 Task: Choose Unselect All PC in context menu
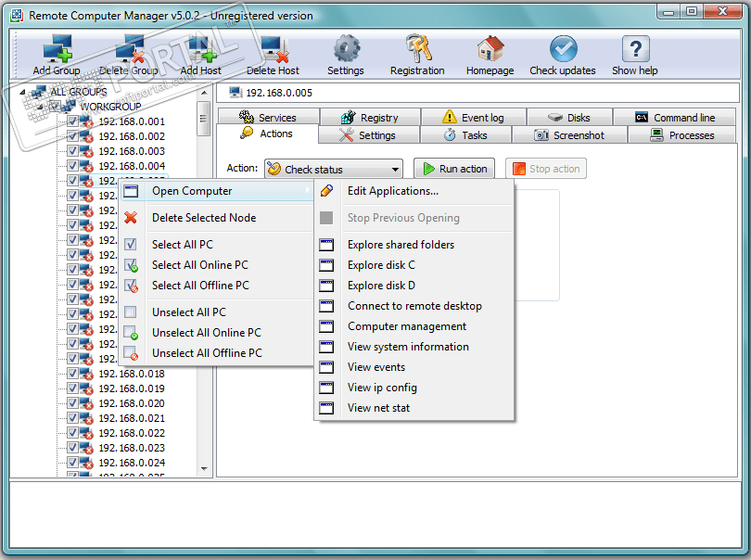point(216,312)
